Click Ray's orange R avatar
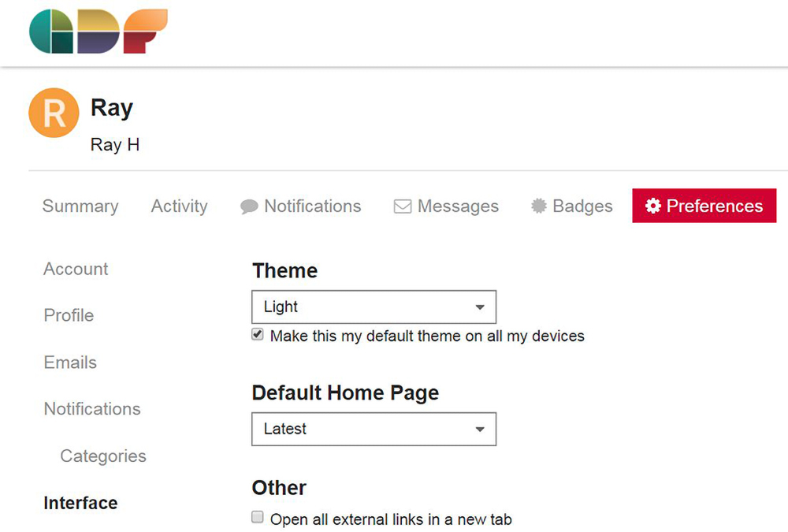Screen dimensions: 788x532 (54, 113)
